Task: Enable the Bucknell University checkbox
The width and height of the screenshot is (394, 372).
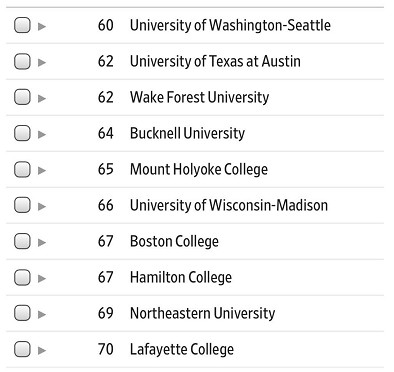Action: (x=22, y=133)
